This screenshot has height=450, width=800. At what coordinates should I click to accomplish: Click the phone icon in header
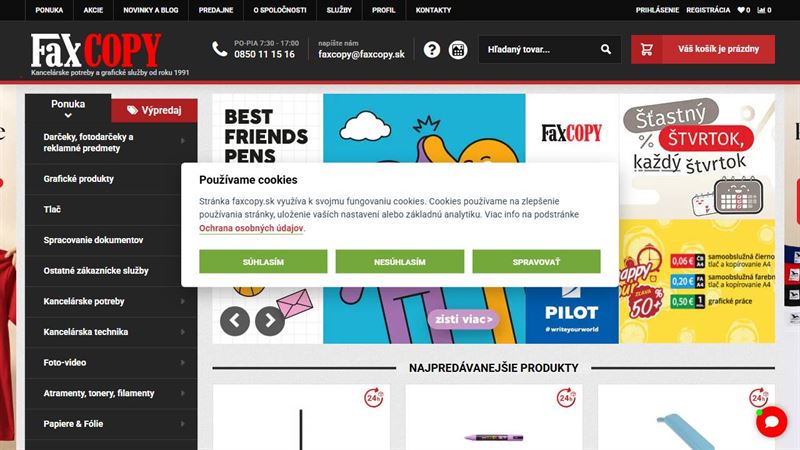coord(219,49)
